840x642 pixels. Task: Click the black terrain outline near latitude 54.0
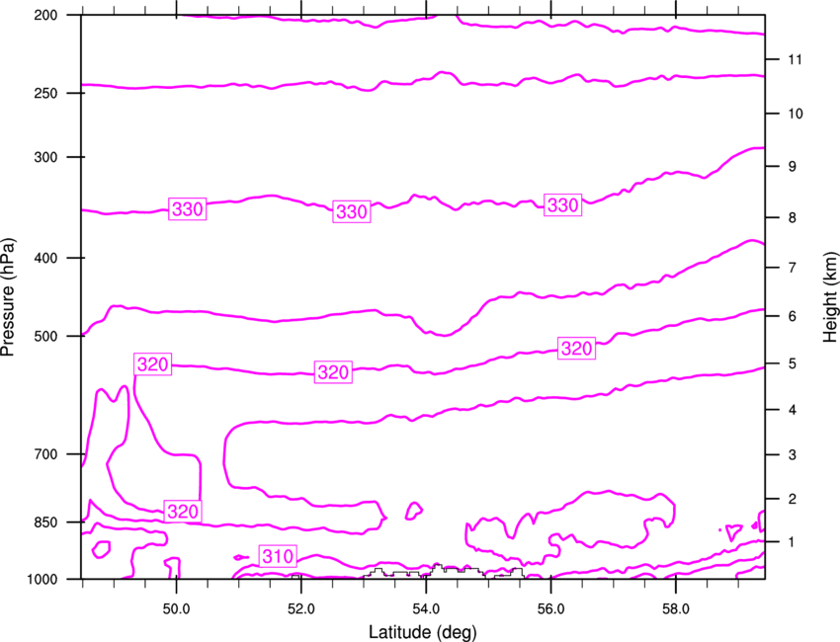pos(443,571)
